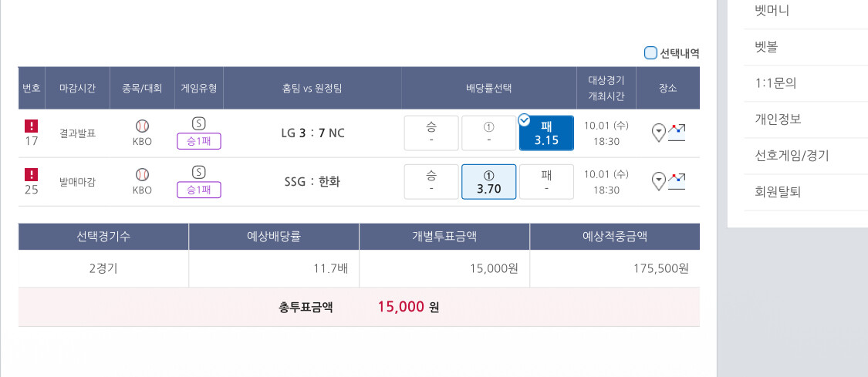Click the red alert icon for game 17
Screen dimensions: 868x377
pos(32,126)
